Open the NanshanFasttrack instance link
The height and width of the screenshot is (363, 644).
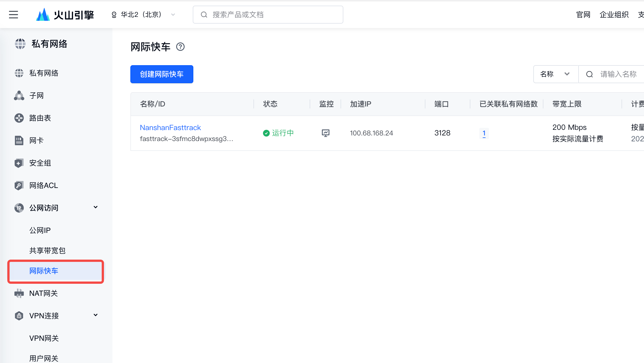170,128
